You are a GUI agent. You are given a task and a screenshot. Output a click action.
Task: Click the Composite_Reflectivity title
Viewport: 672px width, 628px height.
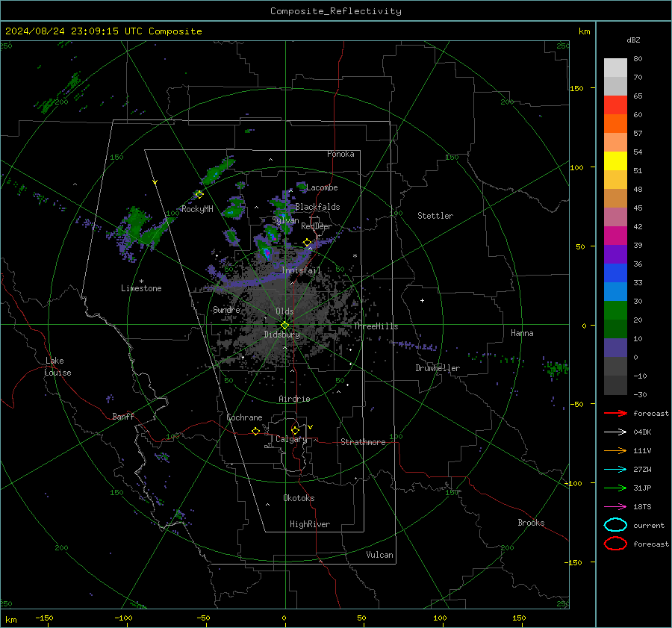click(336, 11)
